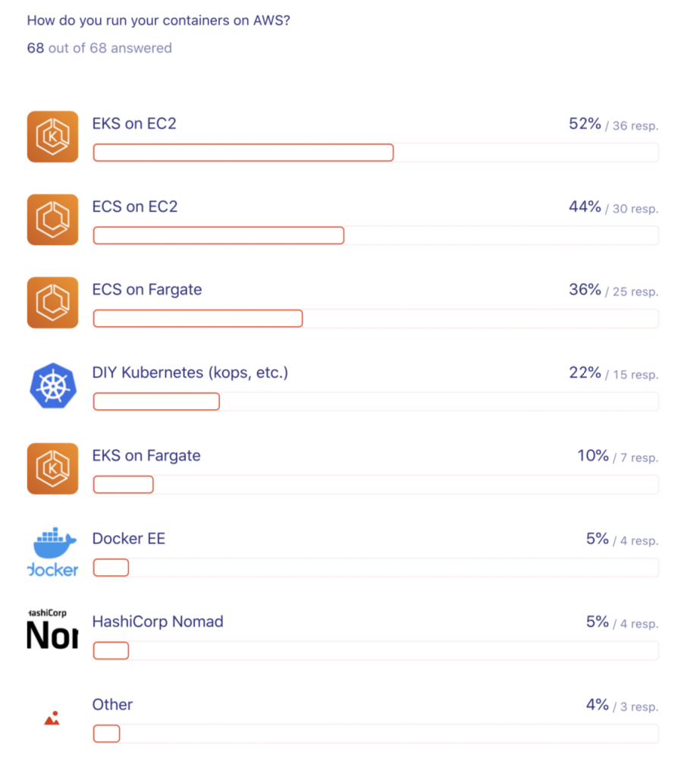Click the 52% / 36 resp. label
This screenshot has width=700, height=777.
pos(614,124)
